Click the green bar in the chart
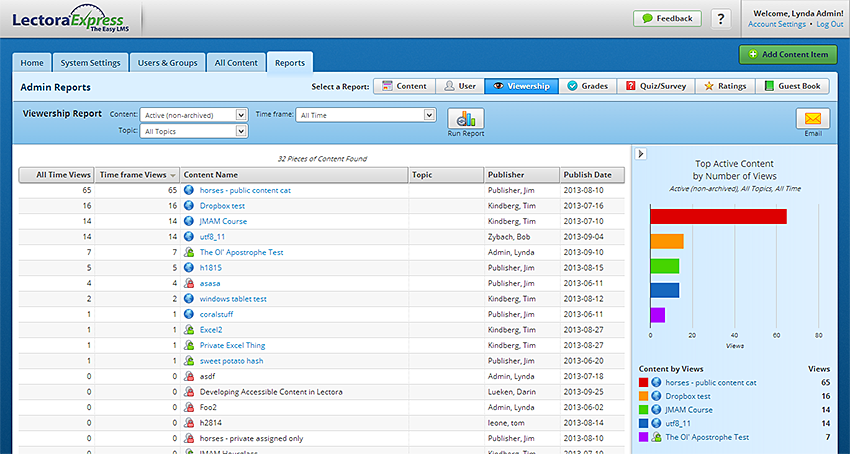Image resolution: width=850 pixels, height=454 pixels. click(665, 266)
